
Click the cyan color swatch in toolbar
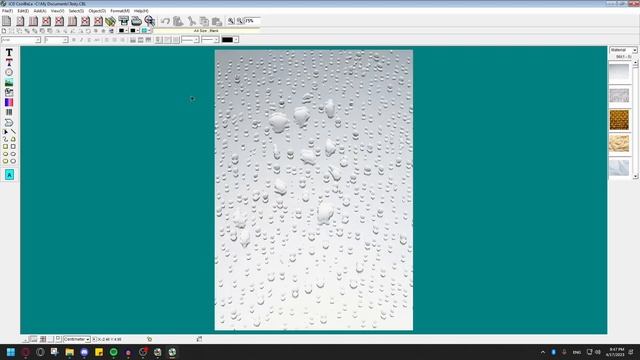(x=144, y=31)
